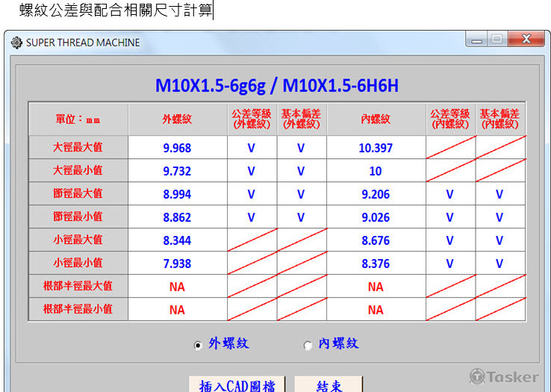551x392 pixels.
Task: Click 外螺紋 NA in 根部半徑最大值 row
Action: click(x=177, y=287)
